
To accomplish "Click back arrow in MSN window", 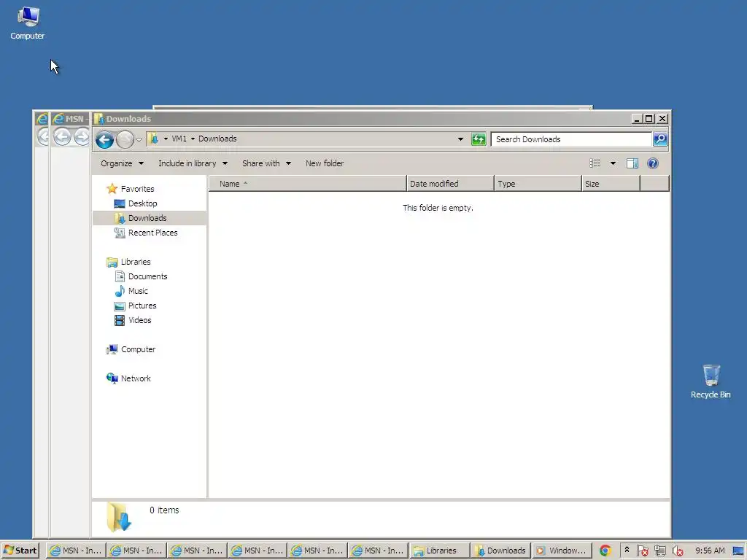I will click(61, 137).
